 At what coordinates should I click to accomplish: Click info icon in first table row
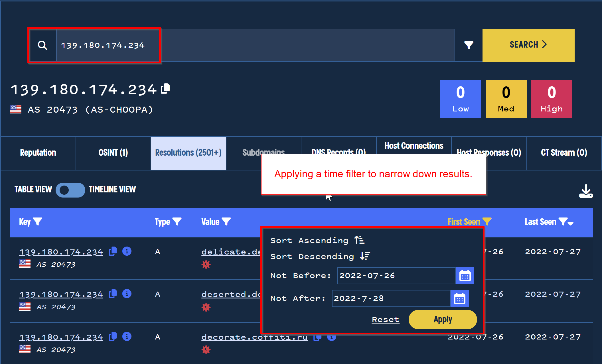(x=127, y=251)
